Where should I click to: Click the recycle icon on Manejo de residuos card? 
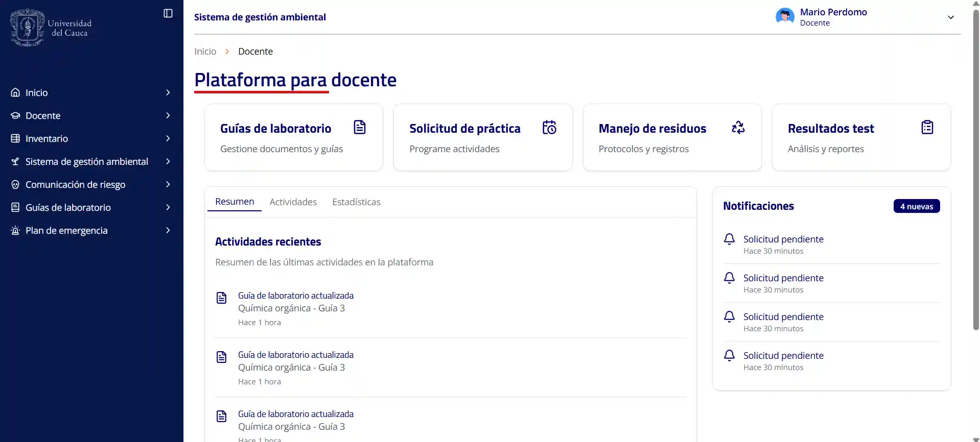tap(738, 127)
